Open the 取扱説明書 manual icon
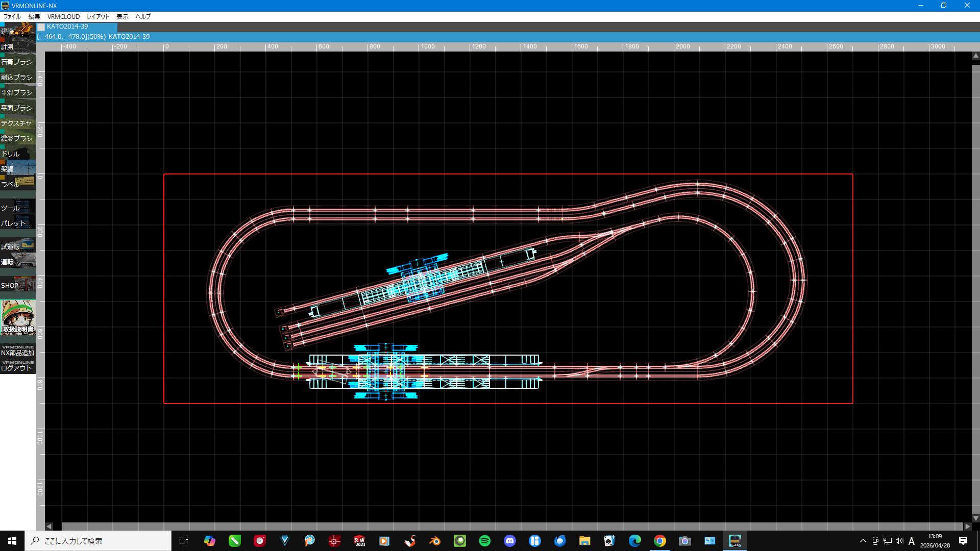The image size is (980, 551). [18, 317]
